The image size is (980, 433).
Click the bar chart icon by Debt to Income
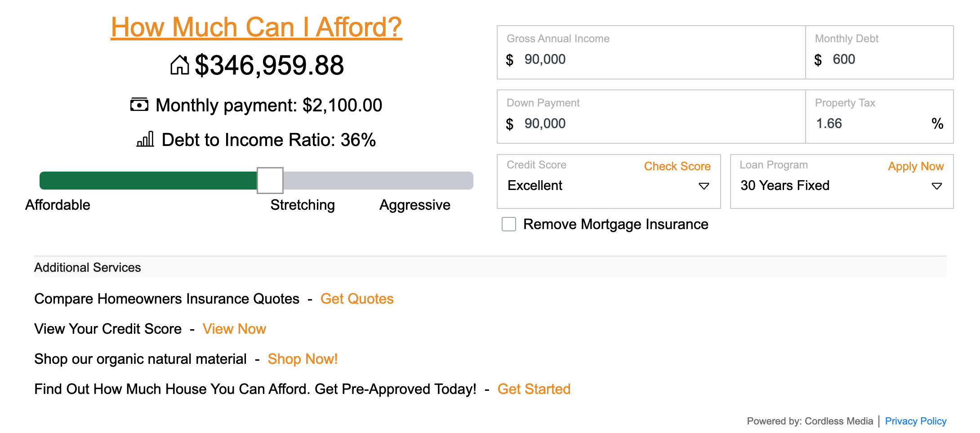(x=145, y=139)
